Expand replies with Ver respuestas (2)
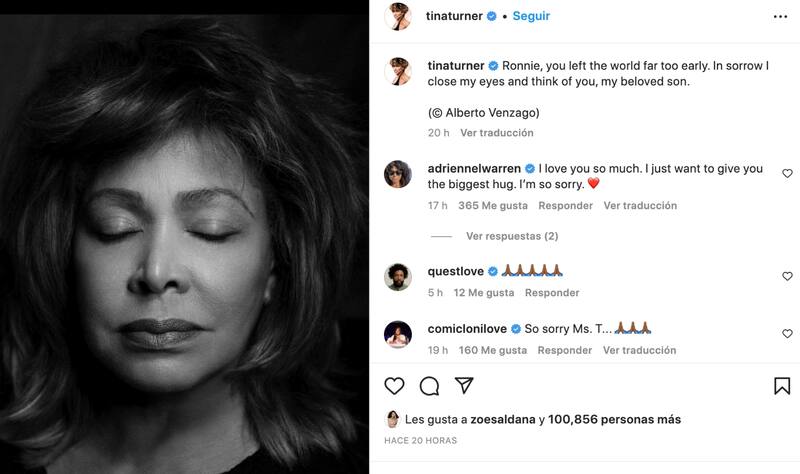Screen dimensions: 800x474 (511, 237)
